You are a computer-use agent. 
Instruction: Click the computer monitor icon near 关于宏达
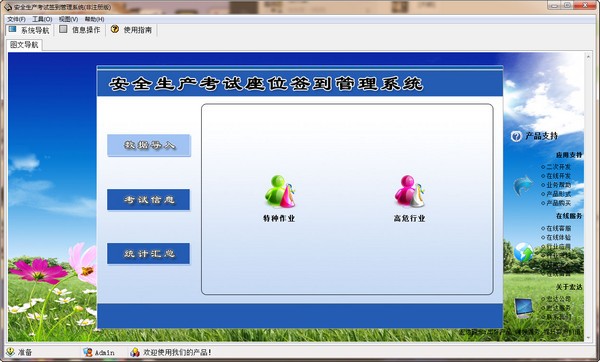[x=523, y=308]
